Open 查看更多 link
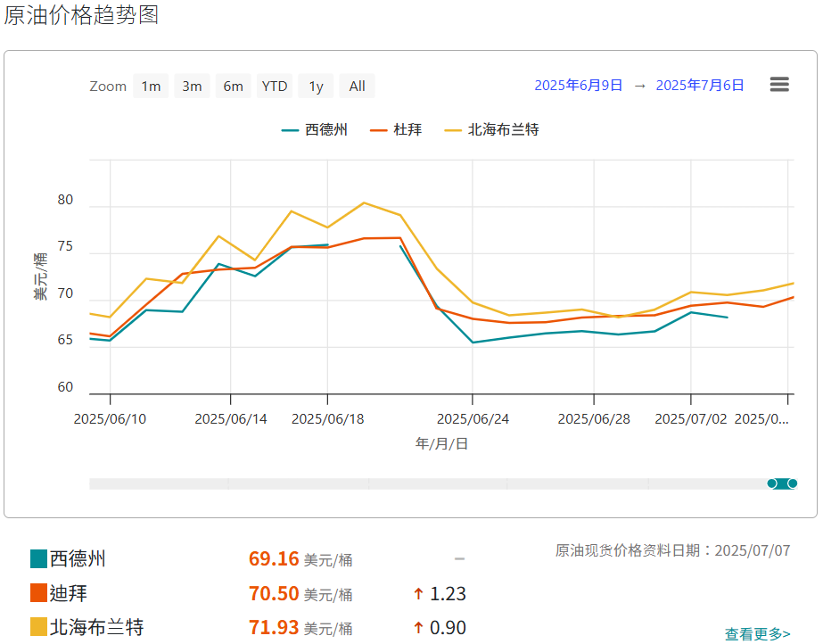The height and width of the screenshot is (644, 823). pos(757,634)
